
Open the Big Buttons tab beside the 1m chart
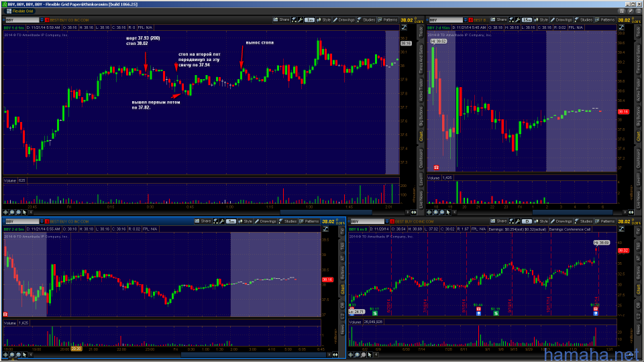click(421, 116)
